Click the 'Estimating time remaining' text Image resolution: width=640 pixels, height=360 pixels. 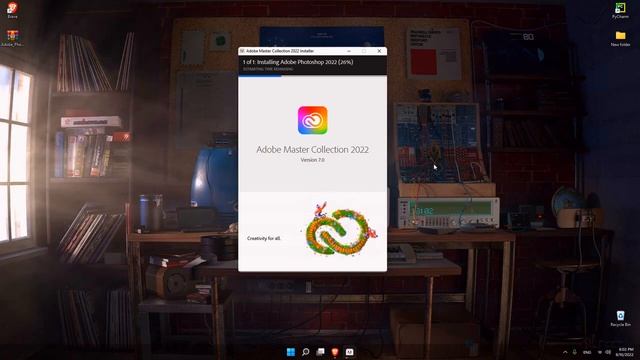point(268,69)
